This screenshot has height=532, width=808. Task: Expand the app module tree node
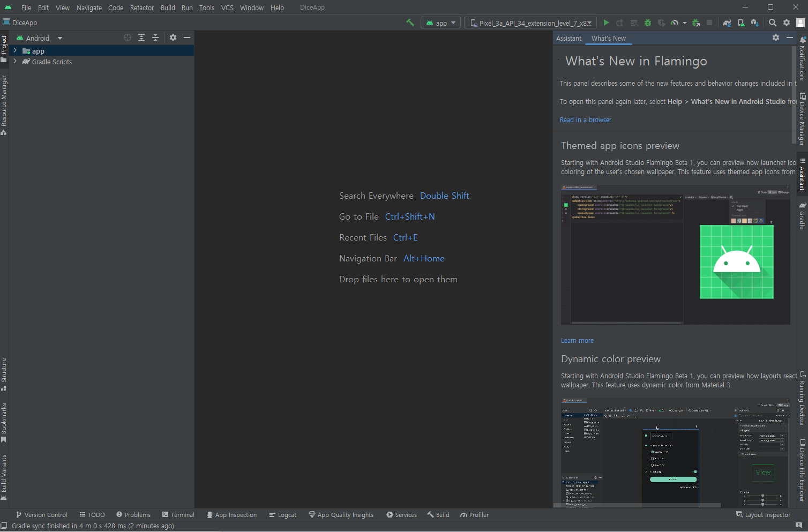coord(15,51)
